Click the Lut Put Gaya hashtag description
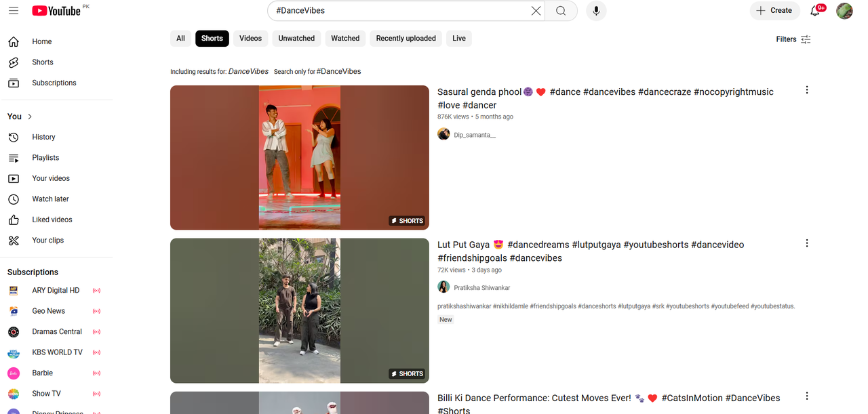 coord(616,306)
